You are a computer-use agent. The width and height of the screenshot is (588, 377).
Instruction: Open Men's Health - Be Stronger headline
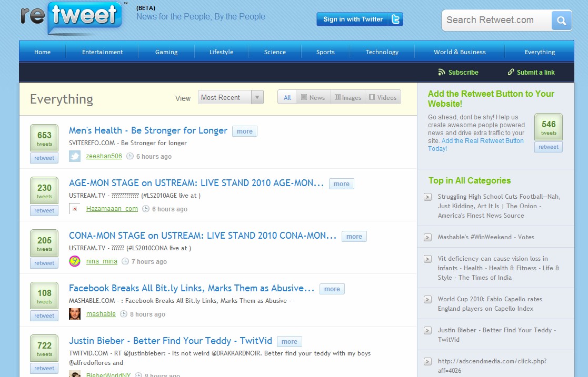click(x=148, y=130)
